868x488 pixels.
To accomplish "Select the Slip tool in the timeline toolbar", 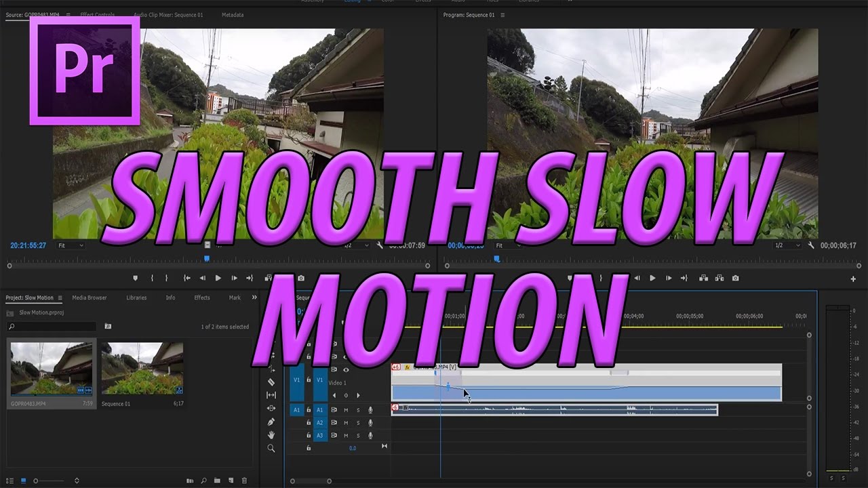I will (271, 395).
